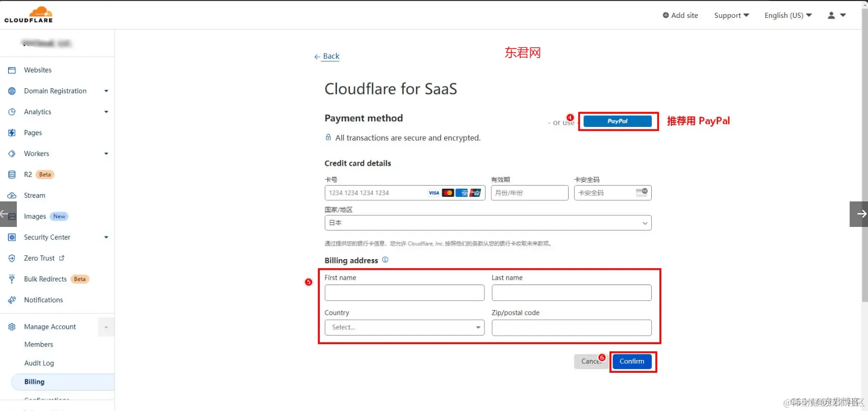The image size is (868, 411).
Task: Click the card security code hint icon
Action: [642, 192]
